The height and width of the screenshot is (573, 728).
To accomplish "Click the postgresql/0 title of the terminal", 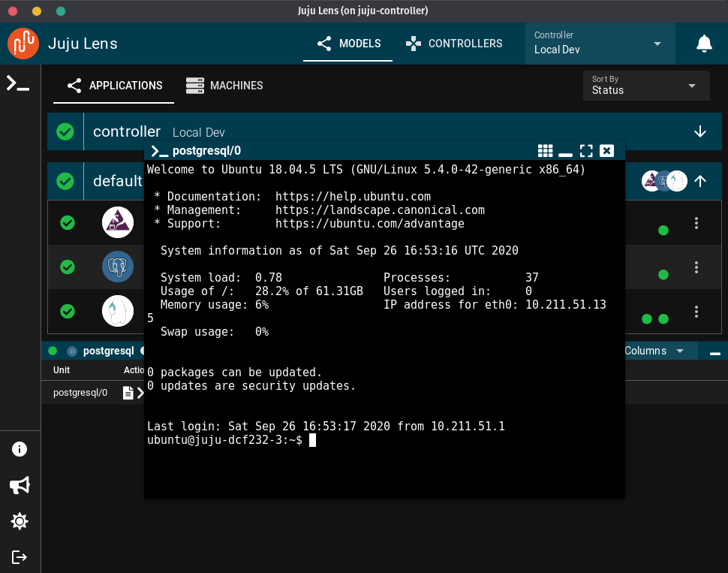I will click(x=206, y=150).
